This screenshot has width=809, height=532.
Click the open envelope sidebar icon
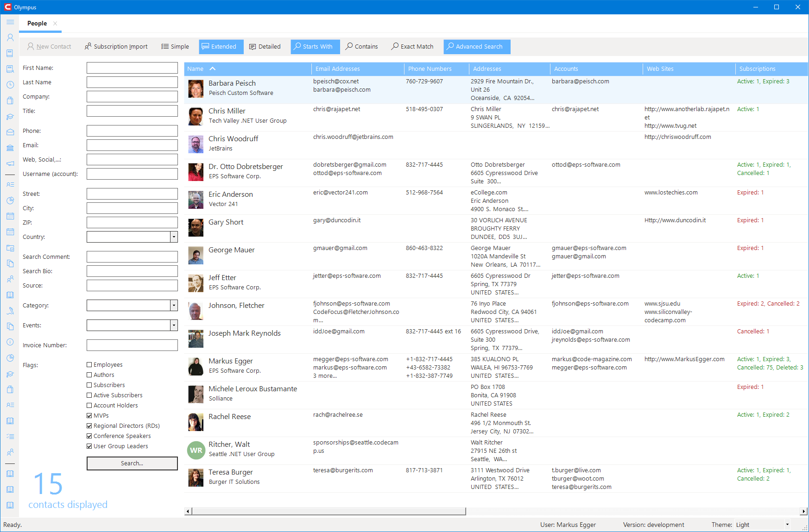click(10, 132)
